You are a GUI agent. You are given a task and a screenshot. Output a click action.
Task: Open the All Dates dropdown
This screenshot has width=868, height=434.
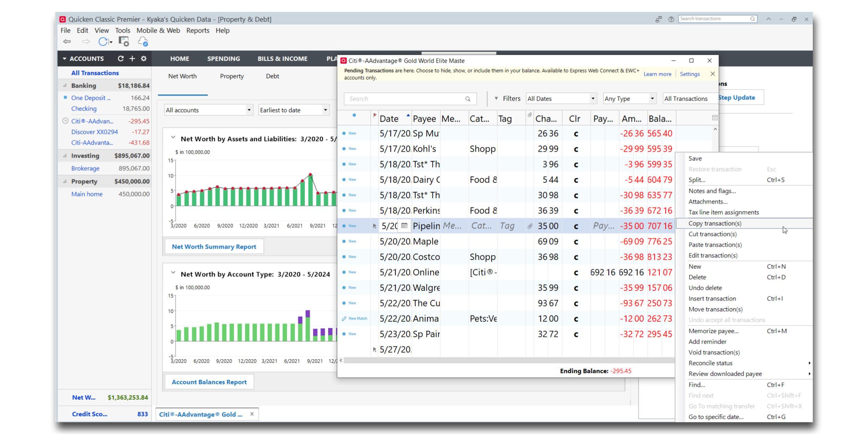[561, 99]
